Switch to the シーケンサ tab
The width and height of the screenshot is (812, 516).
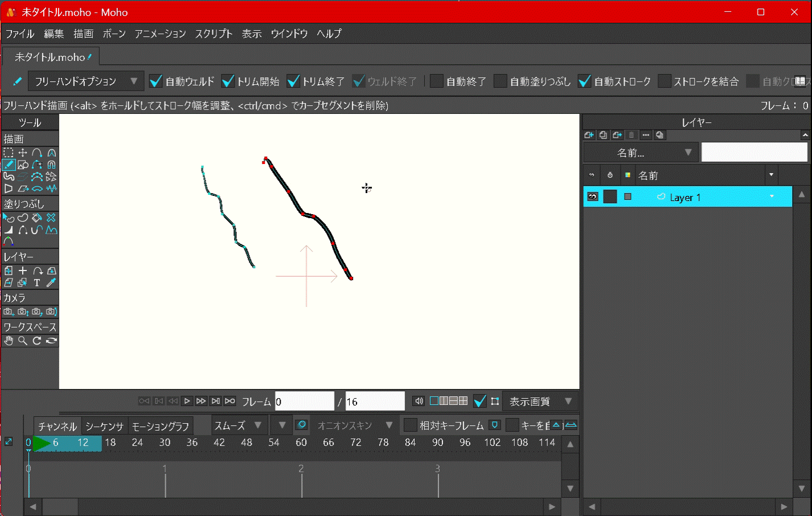point(104,426)
